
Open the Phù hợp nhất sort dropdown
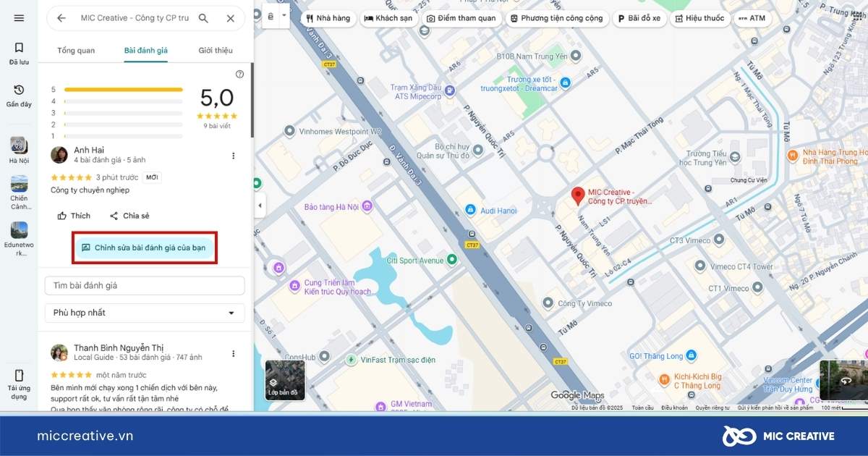(x=145, y=313)
